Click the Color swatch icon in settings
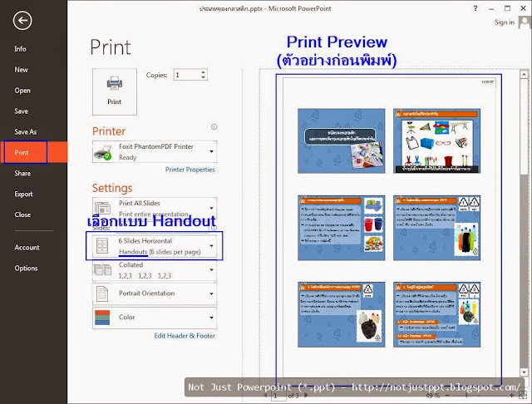This screenshot has width=532, height=404. pyautogui.click(x=102, y=318)
